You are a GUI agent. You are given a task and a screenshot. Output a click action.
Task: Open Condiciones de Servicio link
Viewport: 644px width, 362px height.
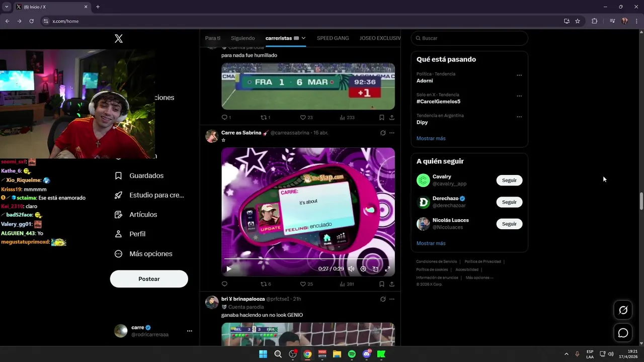437,261
